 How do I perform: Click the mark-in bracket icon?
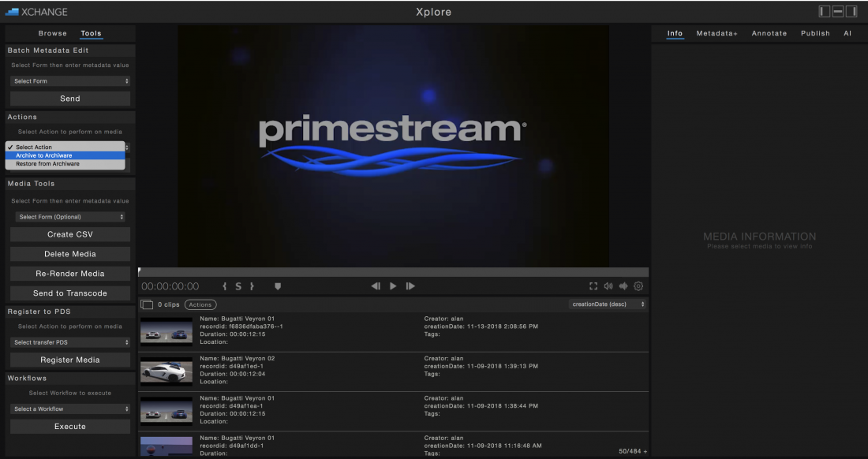tap(224, 286)
